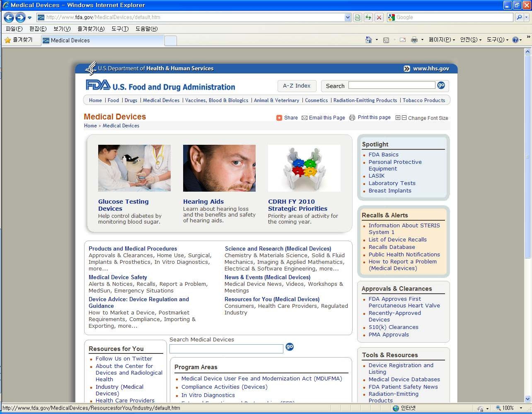Click the scrollbar up arrow

coord(527,52)
